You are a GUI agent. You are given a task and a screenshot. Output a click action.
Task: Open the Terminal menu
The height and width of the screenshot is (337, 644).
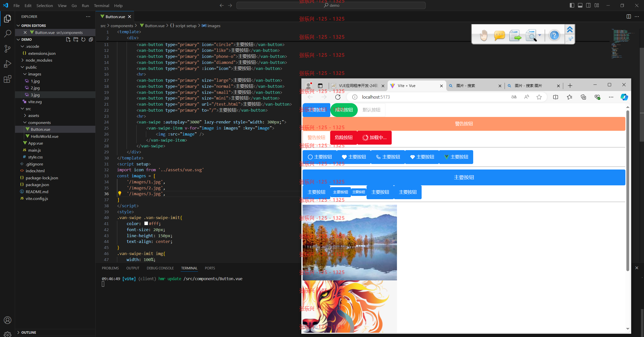(x=101, y=6)
